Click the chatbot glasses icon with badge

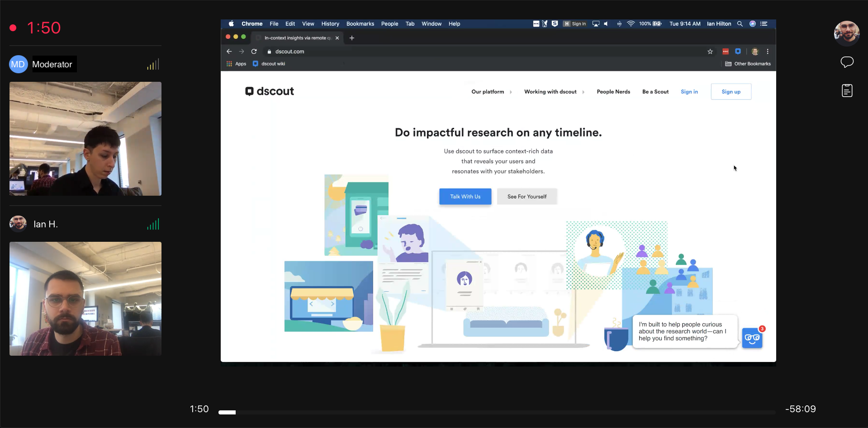pos(752,338)
